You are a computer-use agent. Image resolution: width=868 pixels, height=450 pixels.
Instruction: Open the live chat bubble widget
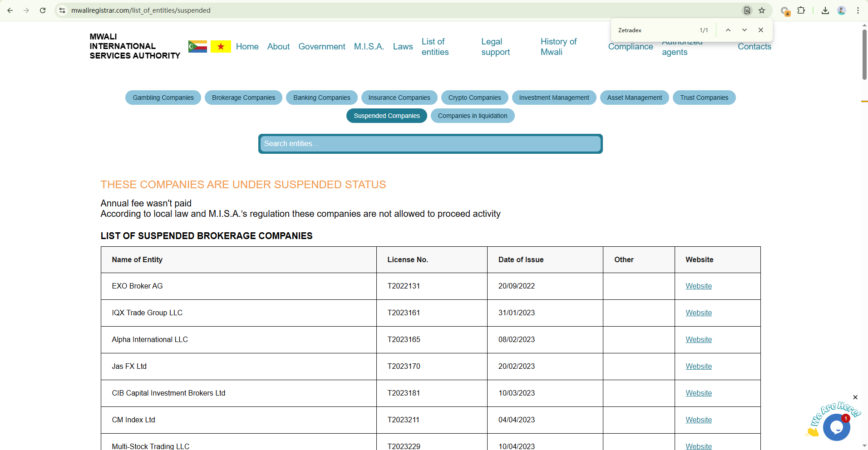pos(836,427)
